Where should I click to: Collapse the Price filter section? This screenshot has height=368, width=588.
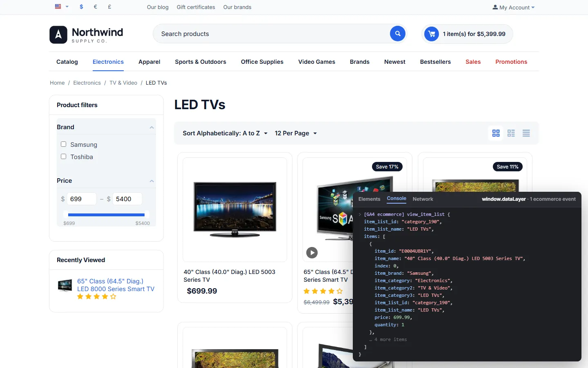pyautogui.click(x=151, y=181)
